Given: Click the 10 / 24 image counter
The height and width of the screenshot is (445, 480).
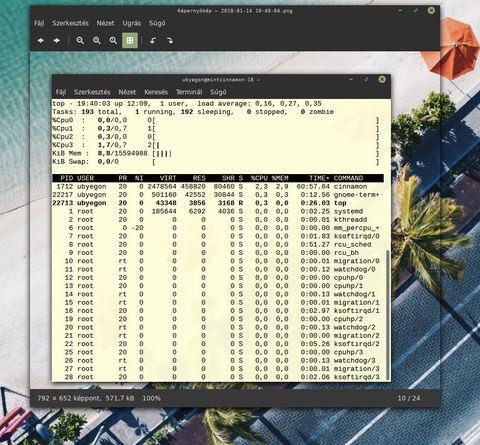Looking at the screenshot, I should pos(409,398).
